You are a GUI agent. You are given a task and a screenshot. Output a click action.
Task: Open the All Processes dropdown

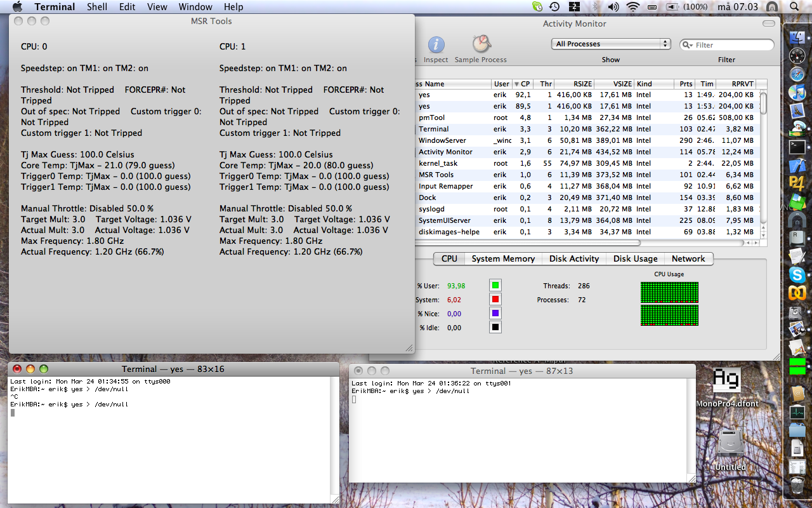[x=611, y=44]
